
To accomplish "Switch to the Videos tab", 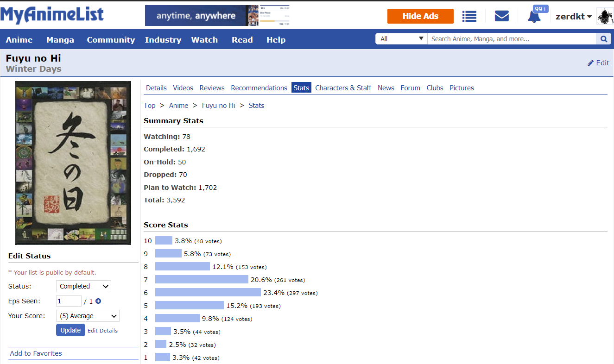I will [183, 88].
